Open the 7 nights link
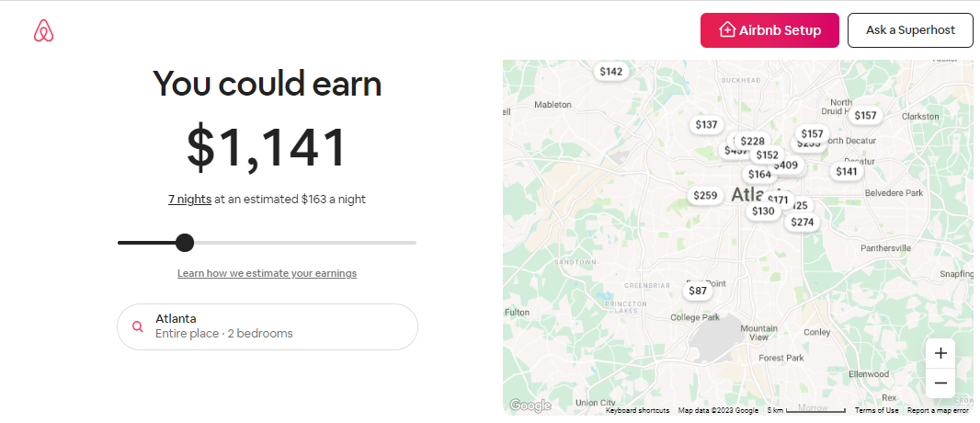 click(189, 200)
